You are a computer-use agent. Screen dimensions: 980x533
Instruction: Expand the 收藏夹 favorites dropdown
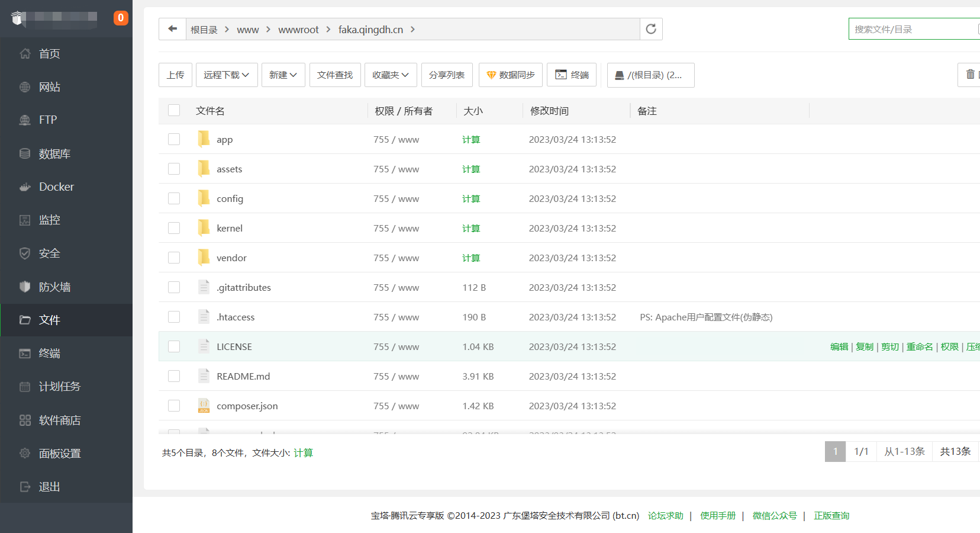pos(391,75)
